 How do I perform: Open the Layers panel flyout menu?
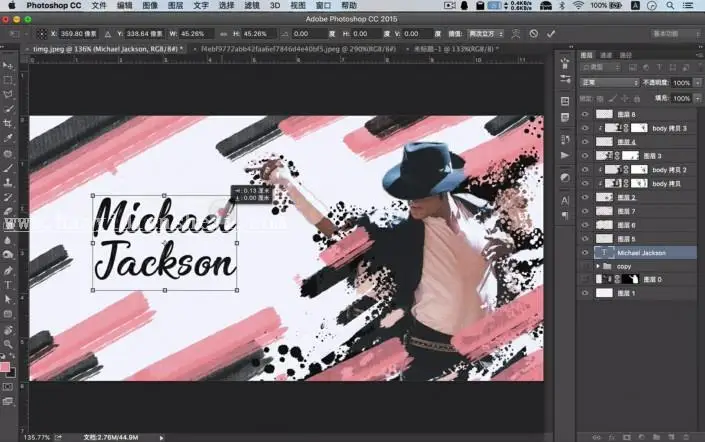pyautogui.click(x=700, y=55)
